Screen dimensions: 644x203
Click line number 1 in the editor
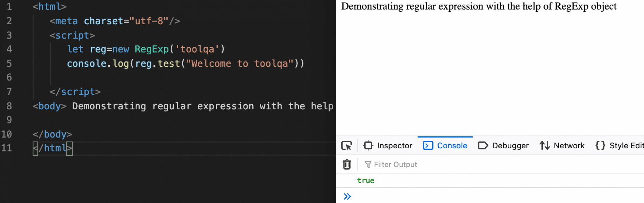pos(9,7)
